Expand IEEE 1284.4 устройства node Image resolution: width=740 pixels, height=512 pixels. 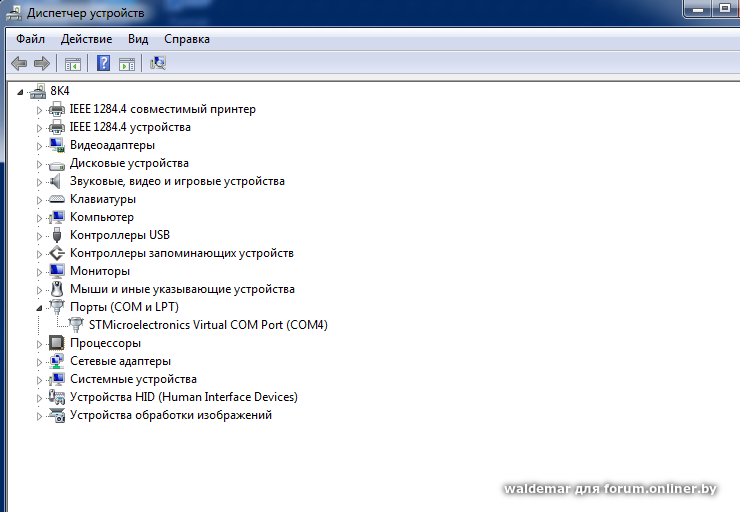[39, 128]
